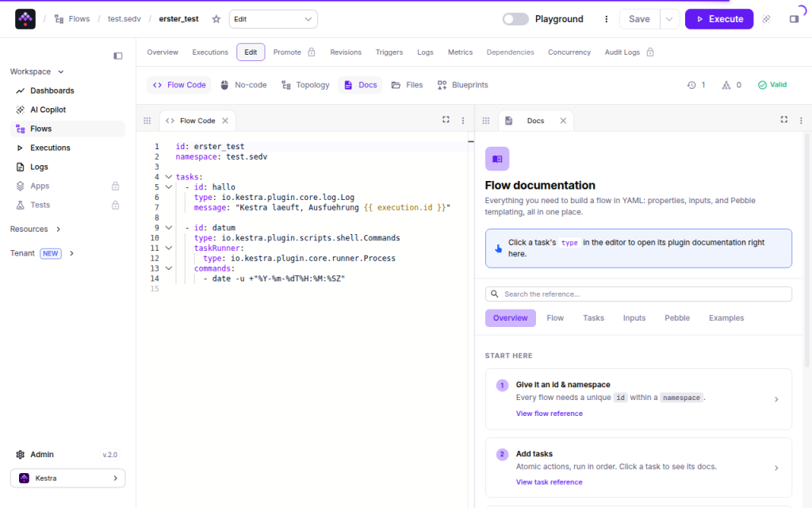Toggle the Files view button
Screen dimensions: 812x508
coord(407,85)
